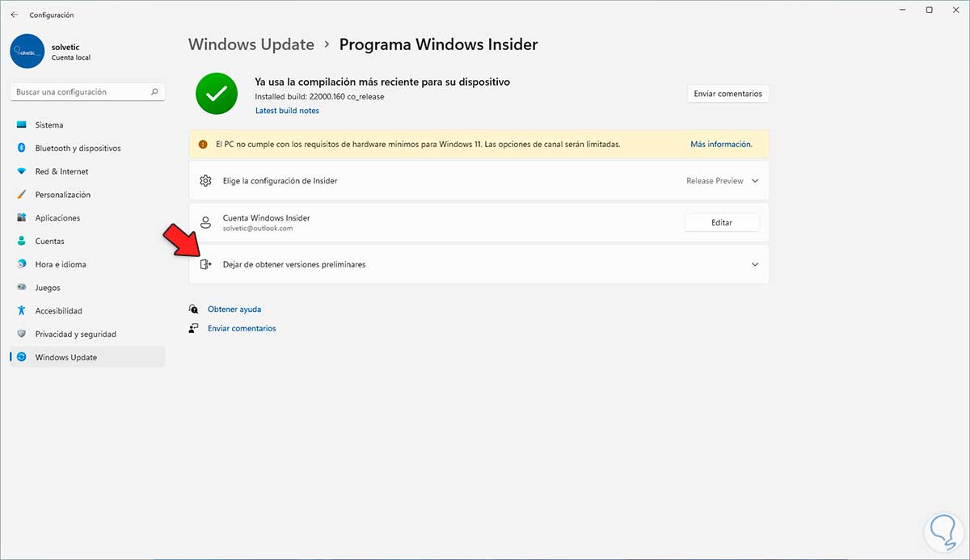Expand Elige la configuración de Insider row
Image resolution: width=970 pixels, height=560 pixels.
(479, 181)
